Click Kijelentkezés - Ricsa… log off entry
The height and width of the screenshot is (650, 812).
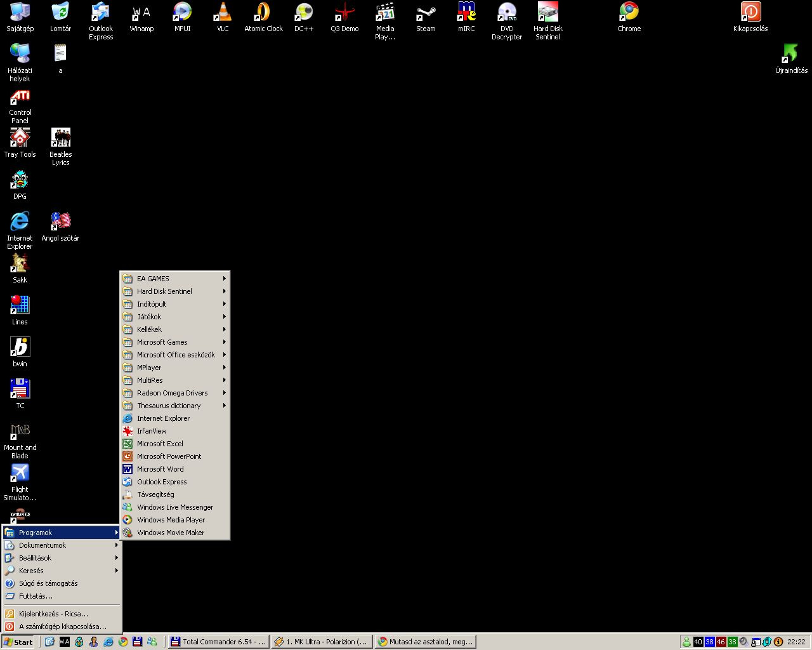62,614
